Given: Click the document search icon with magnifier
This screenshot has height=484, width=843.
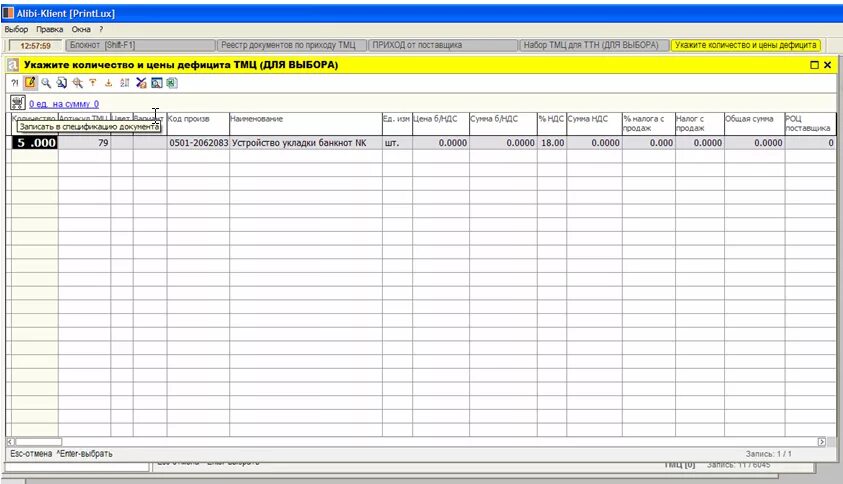Looking at the screenshot, I should click(62, 83).
